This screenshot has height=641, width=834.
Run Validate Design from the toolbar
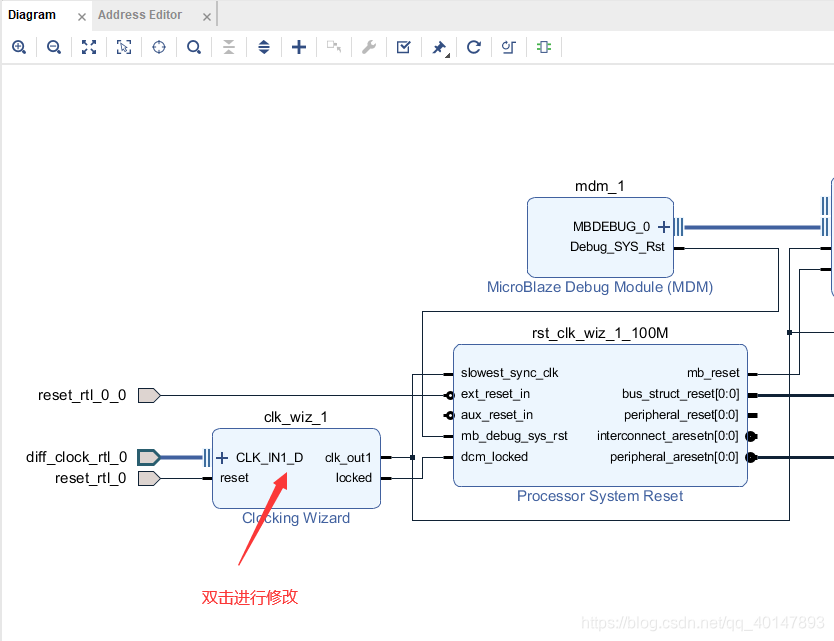coord(403,47)
